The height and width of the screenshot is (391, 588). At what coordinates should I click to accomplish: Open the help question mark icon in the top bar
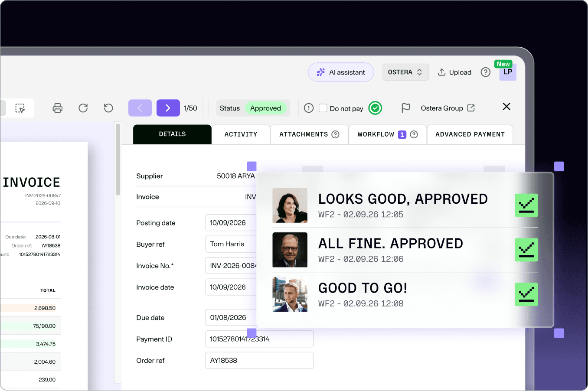tap(486, 72)
